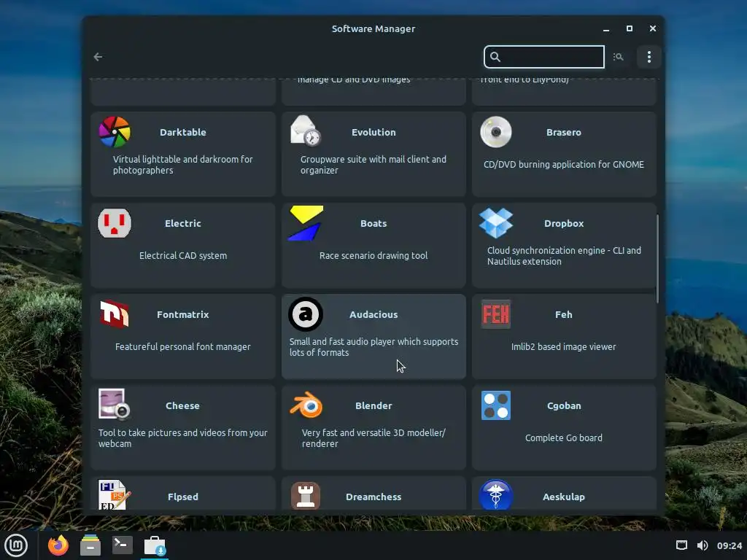Open the Evolution app title

point(373,133)
